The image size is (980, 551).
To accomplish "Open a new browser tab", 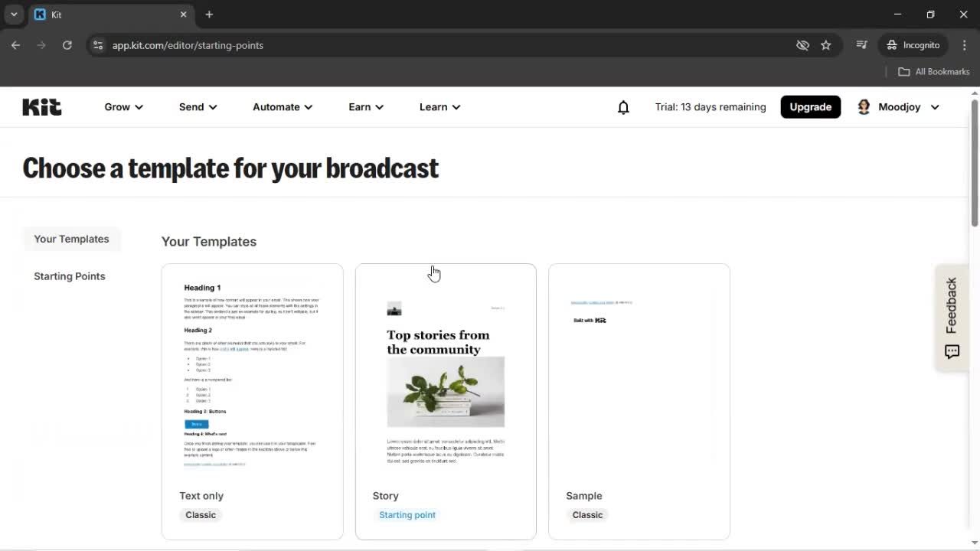I will point(209,15).
